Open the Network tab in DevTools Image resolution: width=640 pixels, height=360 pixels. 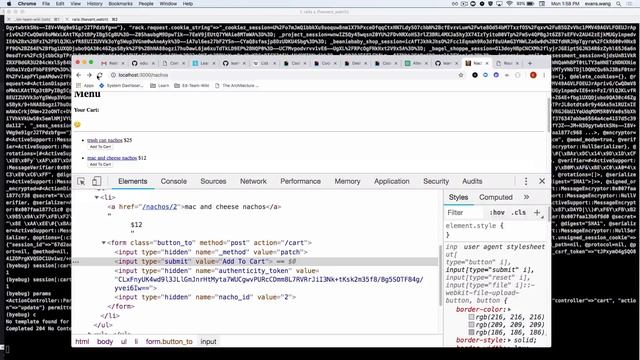(253, 181)
